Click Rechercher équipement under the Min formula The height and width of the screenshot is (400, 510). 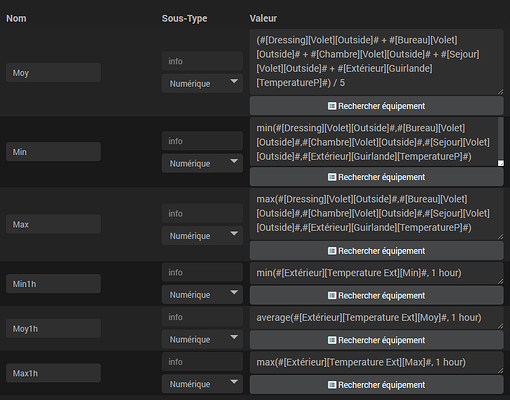click(x=376, y=177)
